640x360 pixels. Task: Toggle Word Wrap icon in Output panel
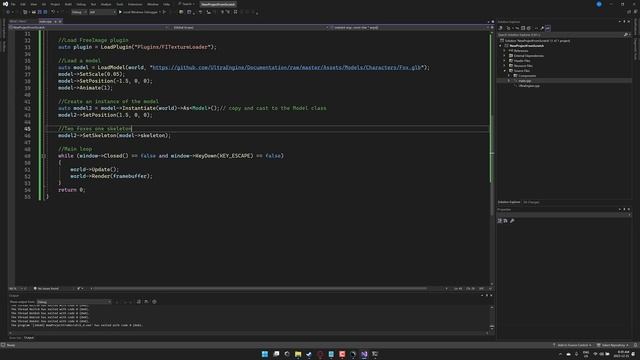pos(146,302)
